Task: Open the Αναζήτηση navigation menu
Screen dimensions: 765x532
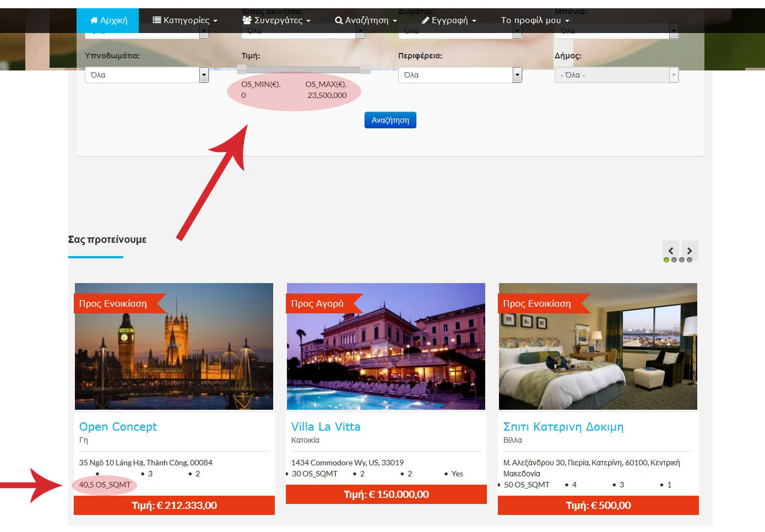Action: [x=366, y=20]
